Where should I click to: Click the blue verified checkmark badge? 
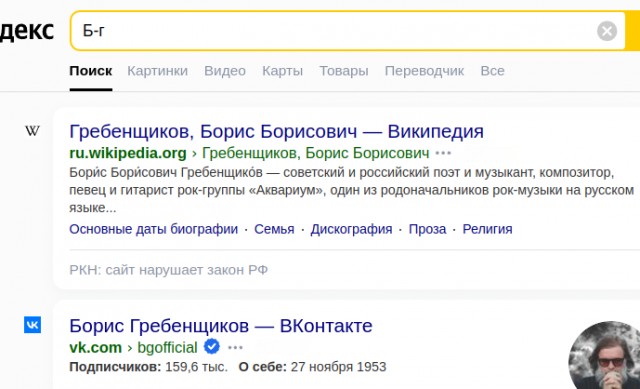(x=212, y=347)
